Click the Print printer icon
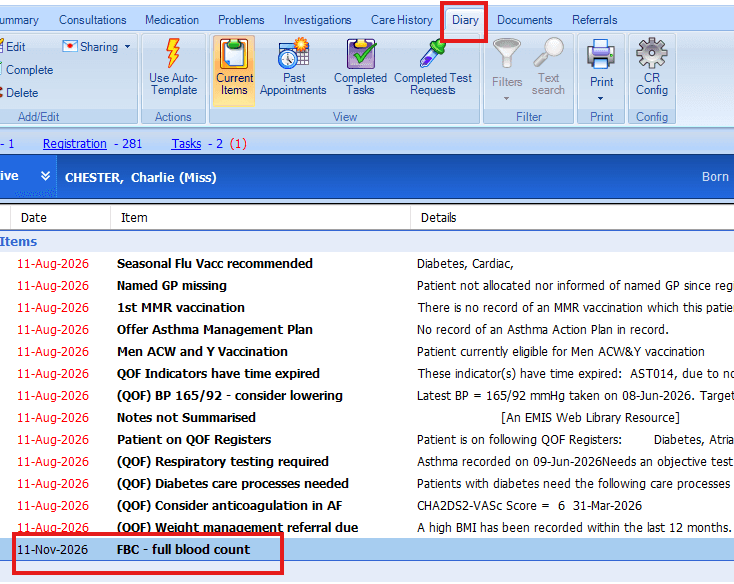This screenshot has height=584, width=734. pos(601,53)
